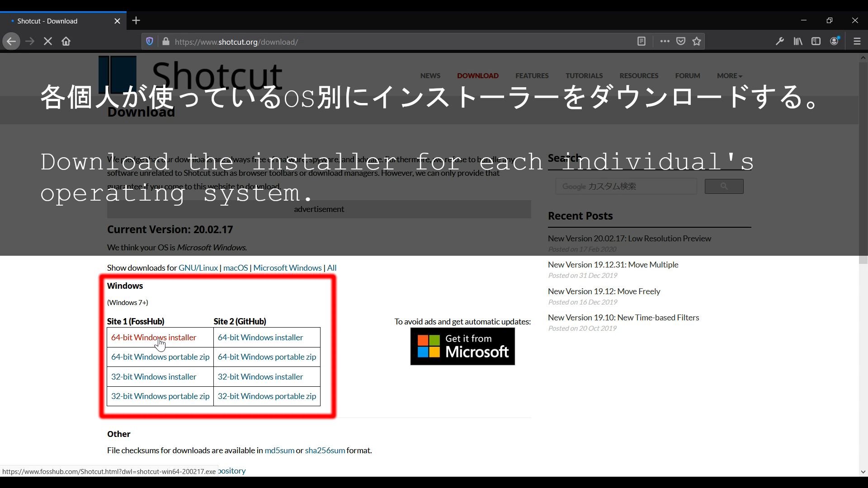Viewport: 868px width, 488px height.
Task: Open the RESOURCES menu item
Action: 639,76
